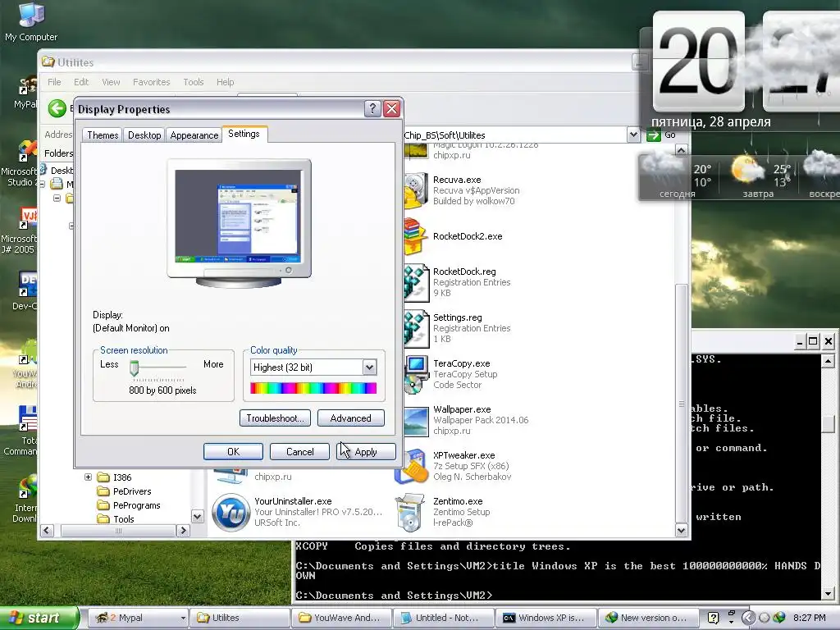Maximize the command prompt window
The width and height of the screenshot is (840, 630).
[813, 340]
